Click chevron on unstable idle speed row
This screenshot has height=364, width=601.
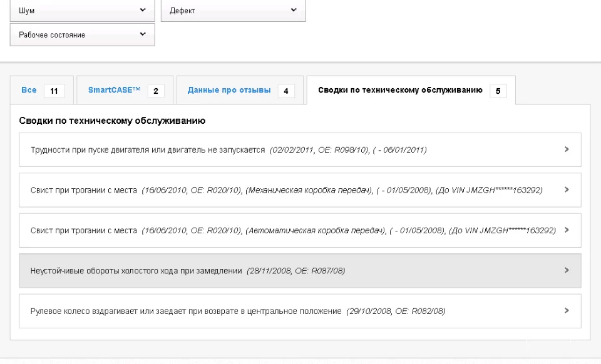[x=567, y=270]
